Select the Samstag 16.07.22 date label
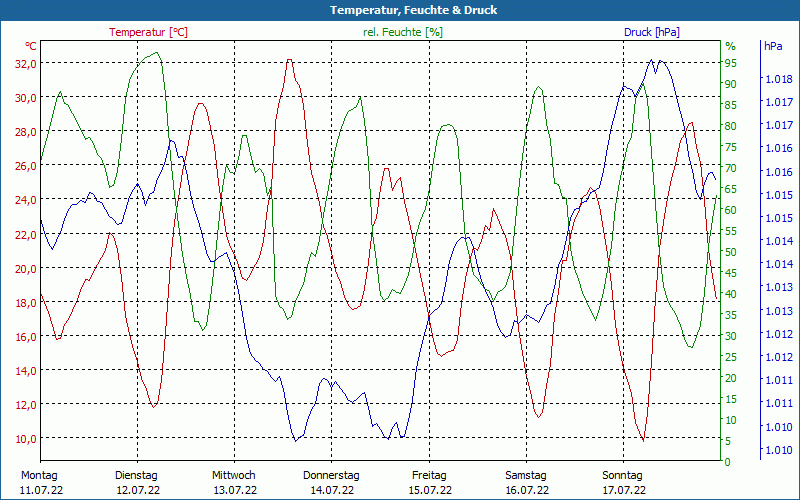The width and height of the screenshot is (800, 500). pyautogui.click(x=525, y=482)
